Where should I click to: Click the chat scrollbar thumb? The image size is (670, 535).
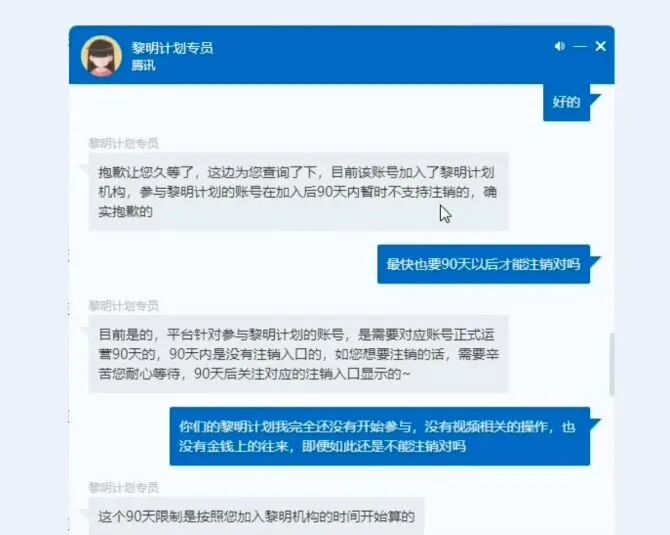click(x=612, y=364)
